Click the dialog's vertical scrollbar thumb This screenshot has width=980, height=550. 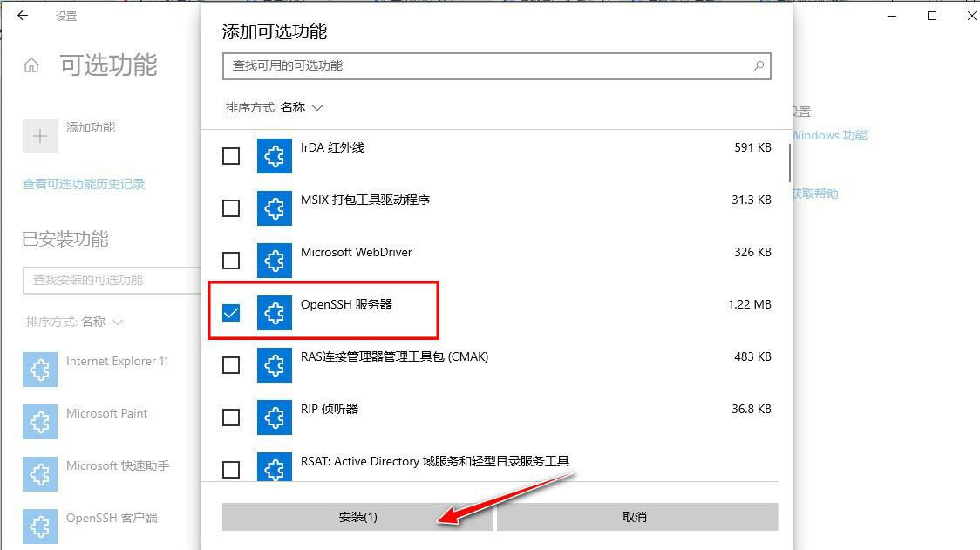tap(789, 162)
